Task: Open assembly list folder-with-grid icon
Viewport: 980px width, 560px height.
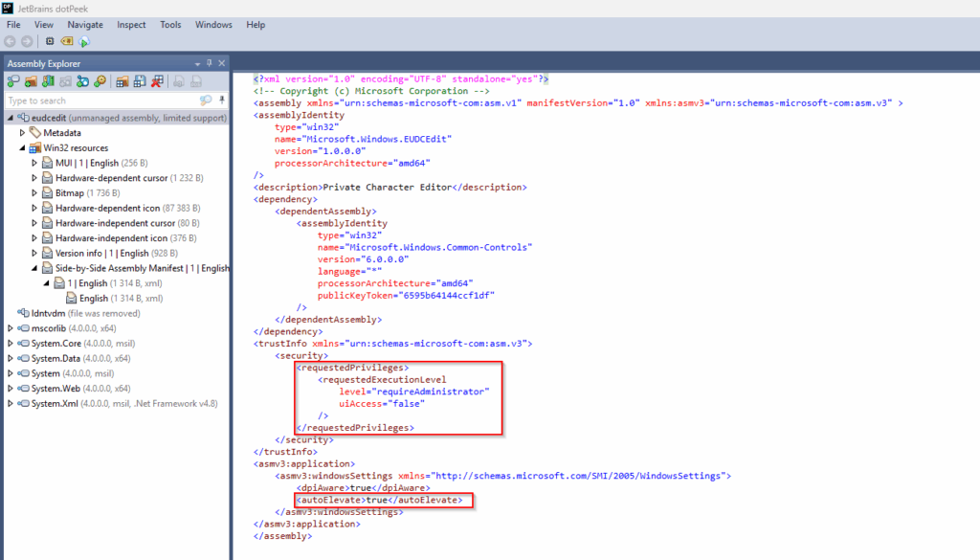Action: point(122,81)
